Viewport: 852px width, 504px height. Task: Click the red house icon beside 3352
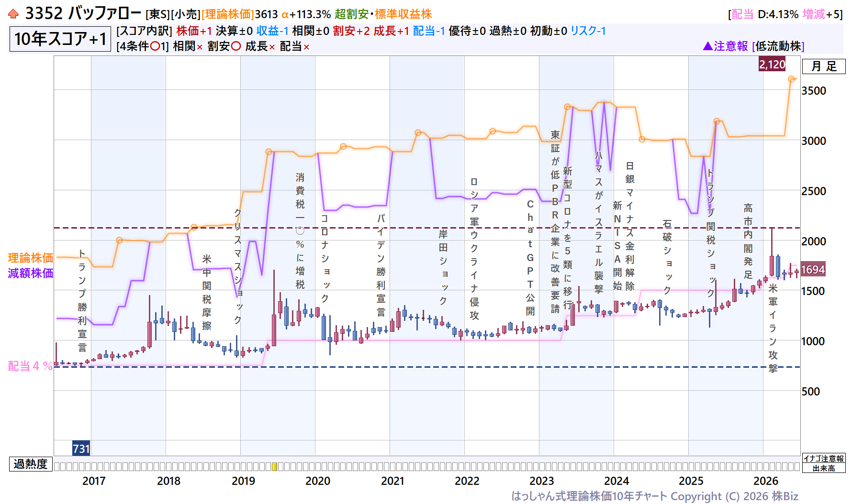click(x=13, y=14)
